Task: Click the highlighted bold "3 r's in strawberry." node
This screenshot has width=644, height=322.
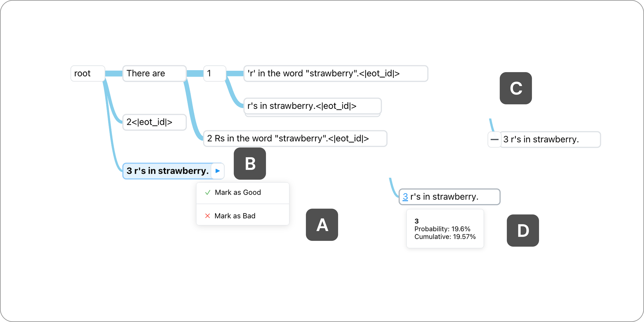Action: click(167, 171)
